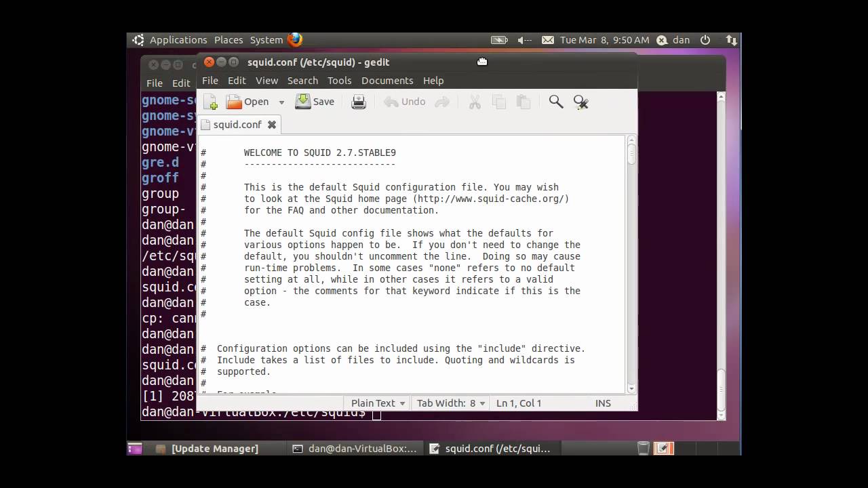
Task: Open the power session menu icon
Action: [705, 40]
